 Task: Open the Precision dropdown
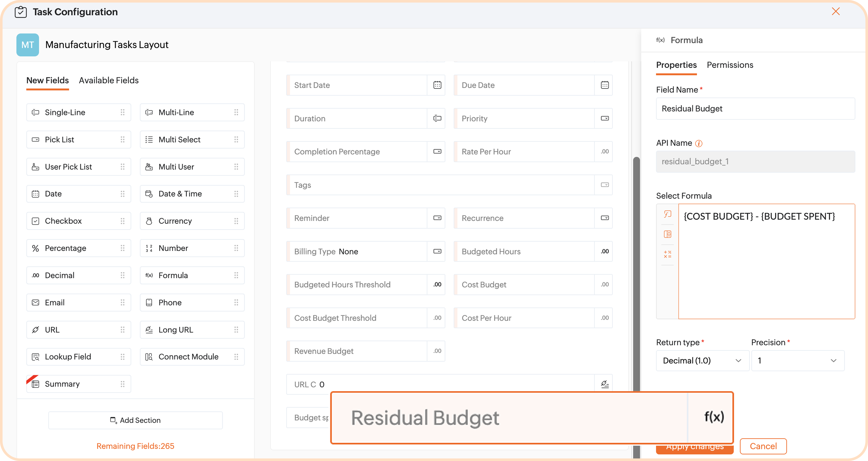coord(797,361)
